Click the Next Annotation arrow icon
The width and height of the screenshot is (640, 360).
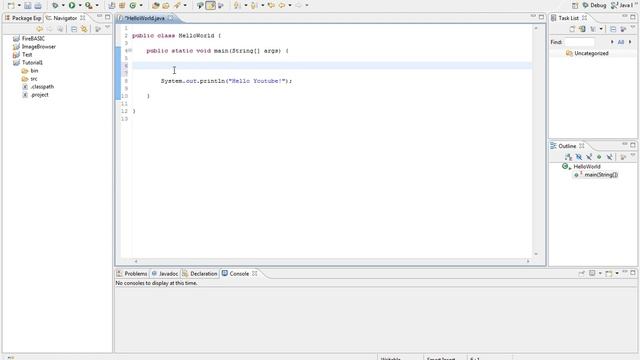tap(237, 5)
